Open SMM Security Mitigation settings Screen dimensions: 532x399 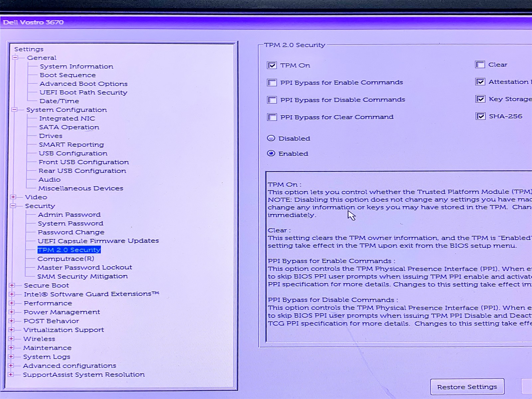tap(82, 276)
